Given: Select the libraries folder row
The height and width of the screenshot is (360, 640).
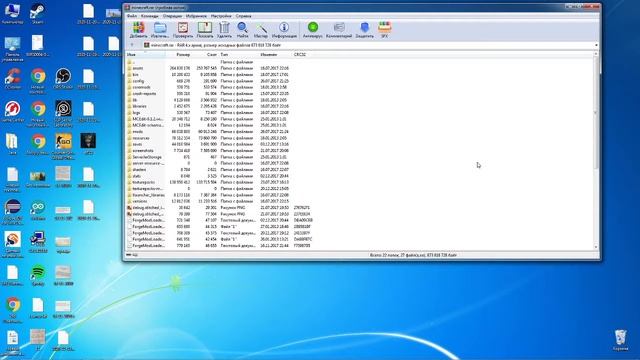Looking at the screenshot, I should click(x=220, y=106).
